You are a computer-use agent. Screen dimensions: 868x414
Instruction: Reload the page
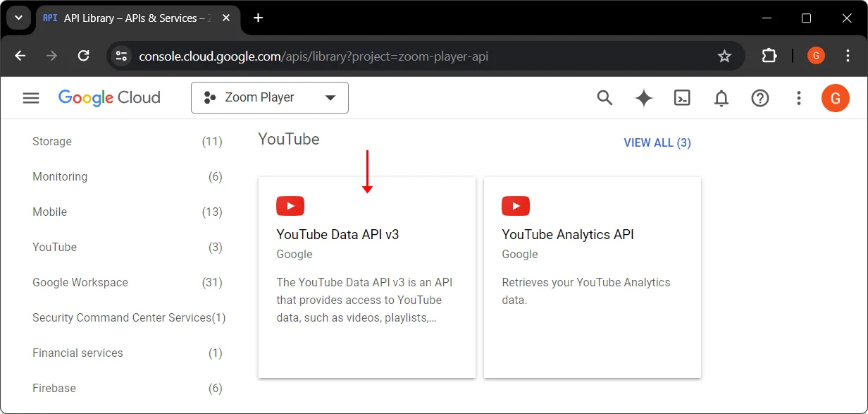(x=83, y=56)
